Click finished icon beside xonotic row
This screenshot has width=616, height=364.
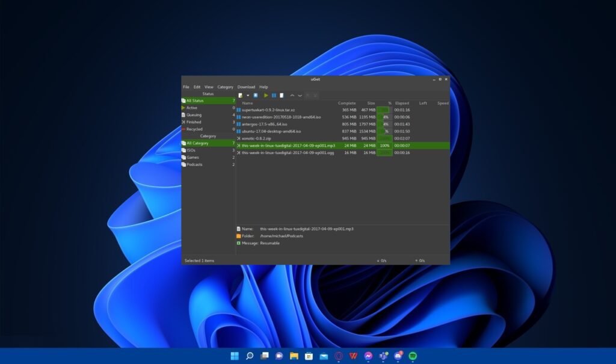(x=238, y=138)
